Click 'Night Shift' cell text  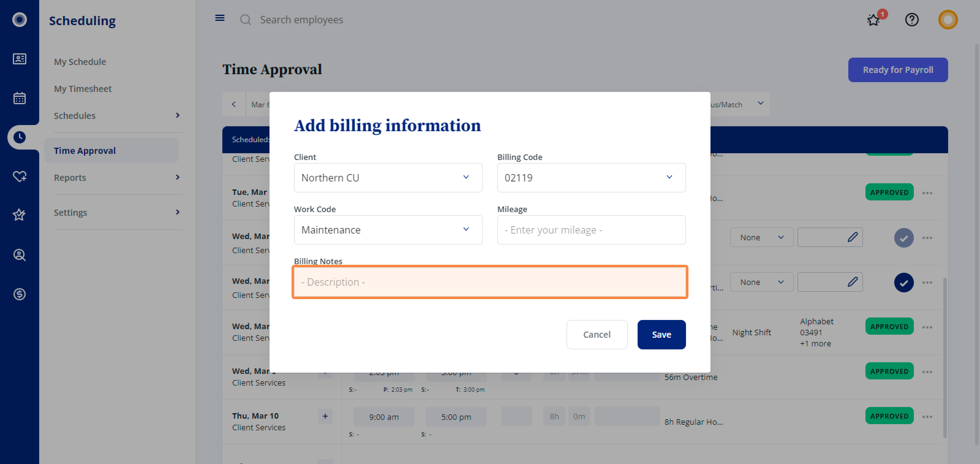[x=751, y=332]
